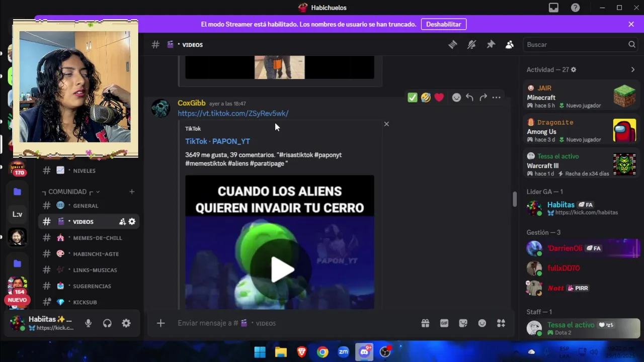Open server with 170 notification badge
Image resolution: width=644 pixels, height=362 pixels.
tap(17, 169)
